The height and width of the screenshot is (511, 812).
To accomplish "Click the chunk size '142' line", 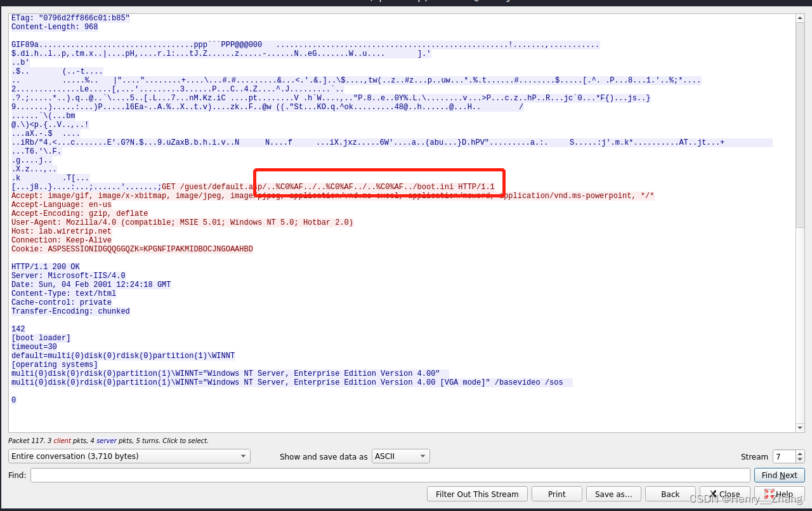I will click(18, 329).
